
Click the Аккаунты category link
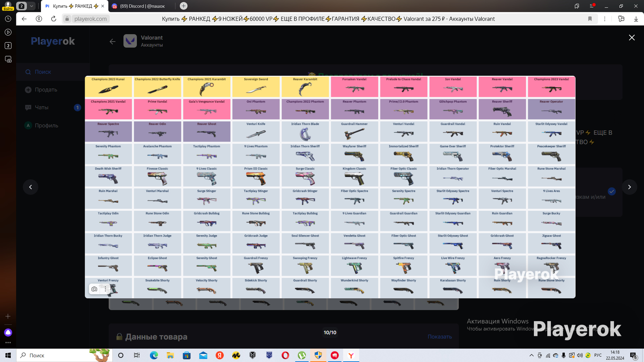pyautogui.click(x=152, y=45)
